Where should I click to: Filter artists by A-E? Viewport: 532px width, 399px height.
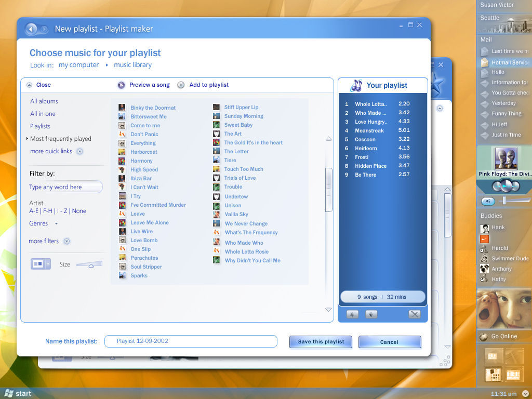34,211
